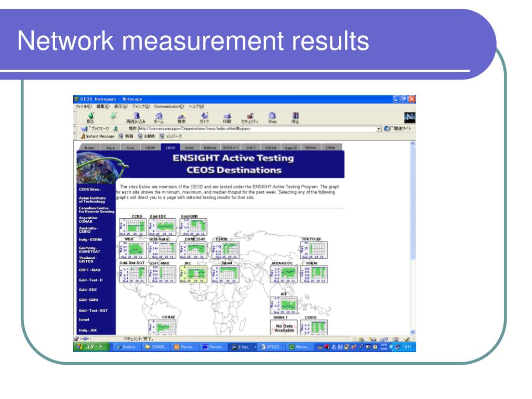The width and height of the screenshot is (532, 399).
Task: Switch to the DAAC tab
Action: tap(189, 148)
